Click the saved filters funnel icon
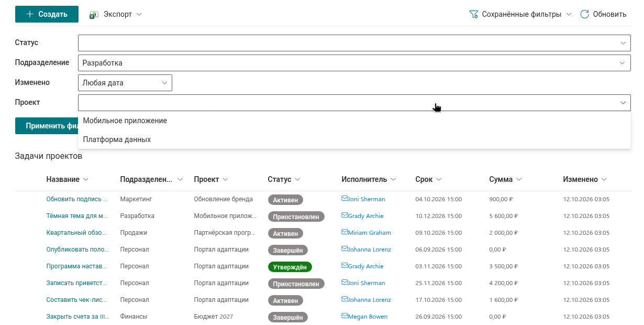The image size is (644, 325). click(x=474, y=14)
